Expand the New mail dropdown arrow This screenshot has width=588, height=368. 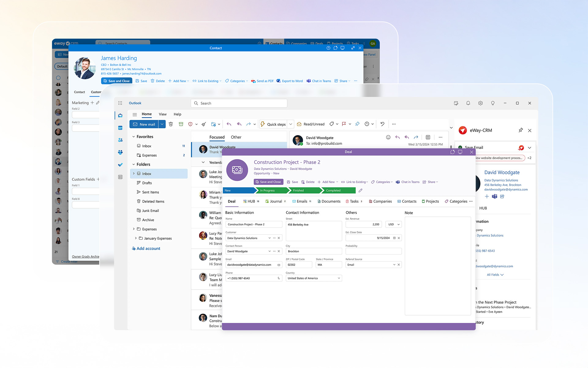coord(162,124)
